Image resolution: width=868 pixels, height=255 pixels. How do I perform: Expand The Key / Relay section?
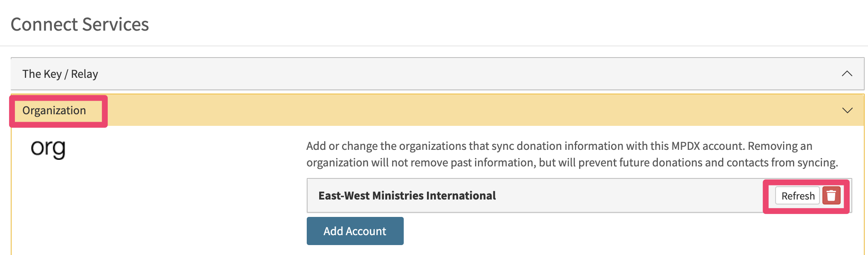click(437, 74)
